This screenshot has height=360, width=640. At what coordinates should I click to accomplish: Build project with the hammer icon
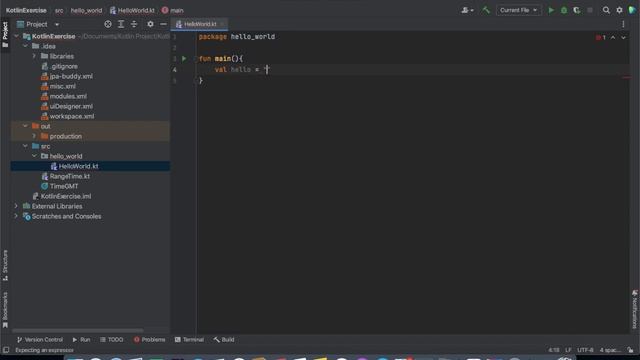coord(485,10)
